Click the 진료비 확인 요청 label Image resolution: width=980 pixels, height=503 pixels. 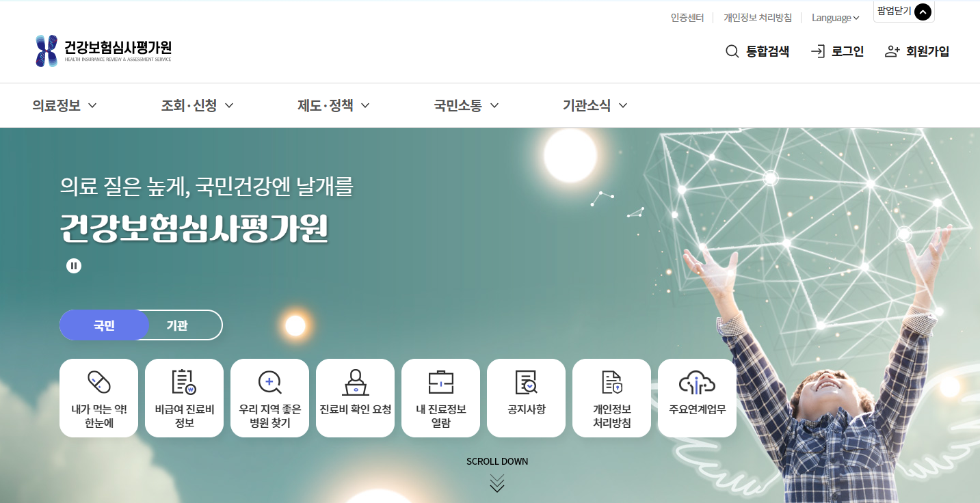click(x=356, y=409)
